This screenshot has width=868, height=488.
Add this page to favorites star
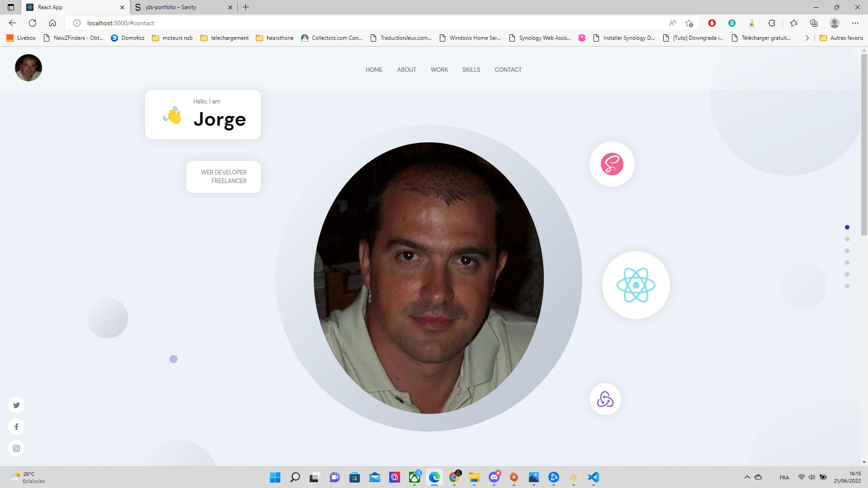[689, 23]
